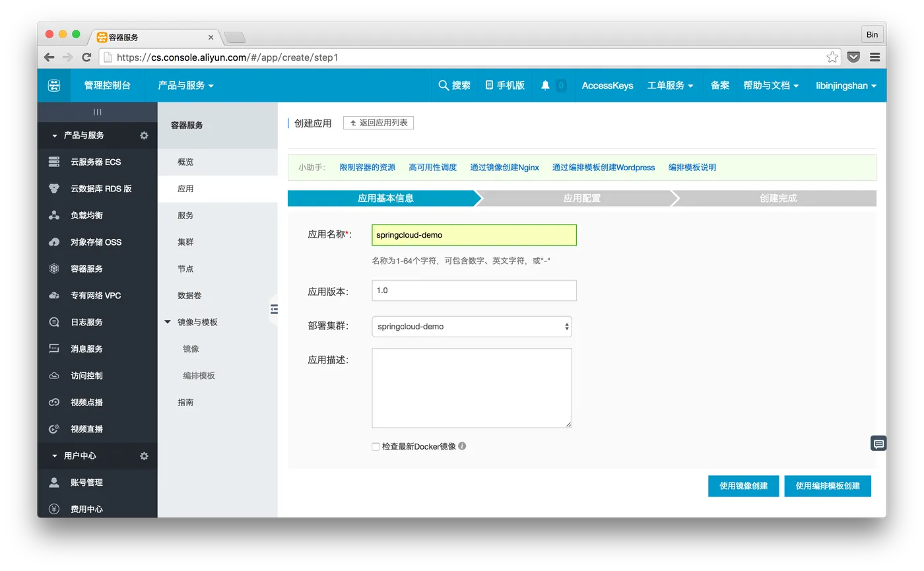Open settings gear beside 用户中心

point(144,456)
